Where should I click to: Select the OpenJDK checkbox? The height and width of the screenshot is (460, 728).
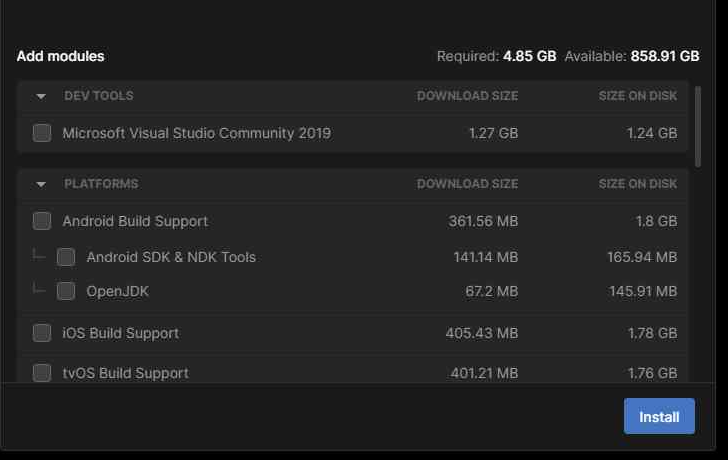click(x=66, y=291)
